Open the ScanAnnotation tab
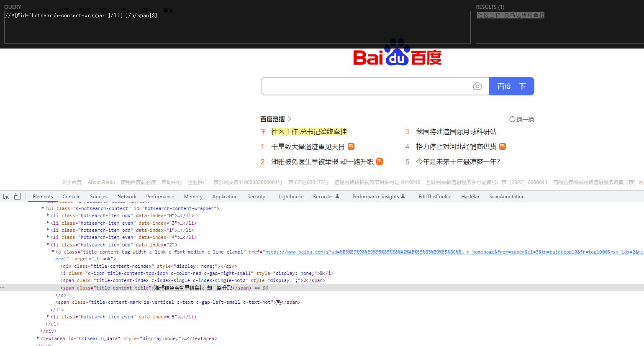The height and width of the screenshot is (346, 644). click(507, 197)
